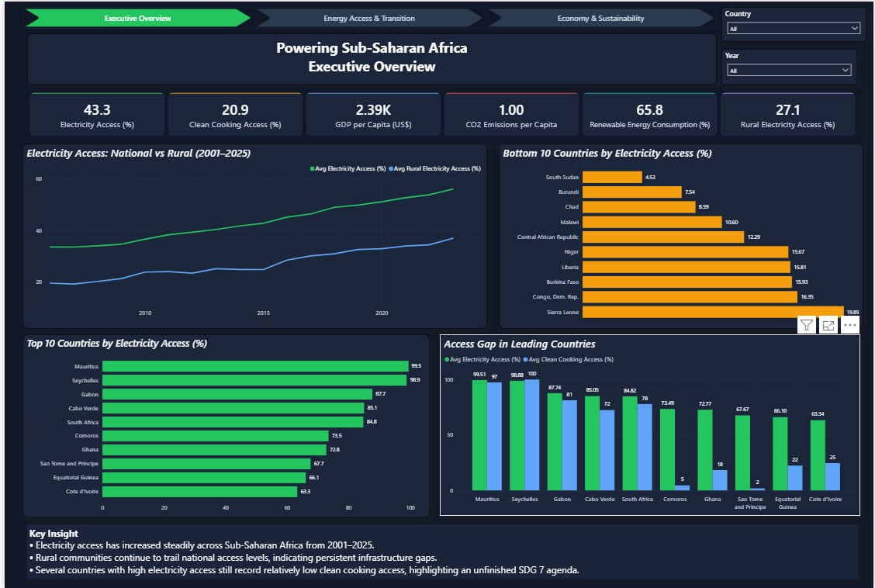Click Seychelles blue clean cooking column
Screen dimensions: 875x588
(x=532, y=435)
